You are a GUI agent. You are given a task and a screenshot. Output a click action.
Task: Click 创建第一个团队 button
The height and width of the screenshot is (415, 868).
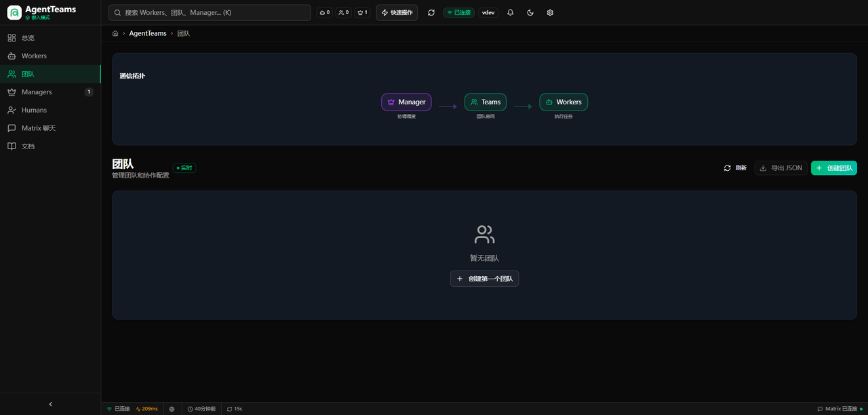click(485, 279)
